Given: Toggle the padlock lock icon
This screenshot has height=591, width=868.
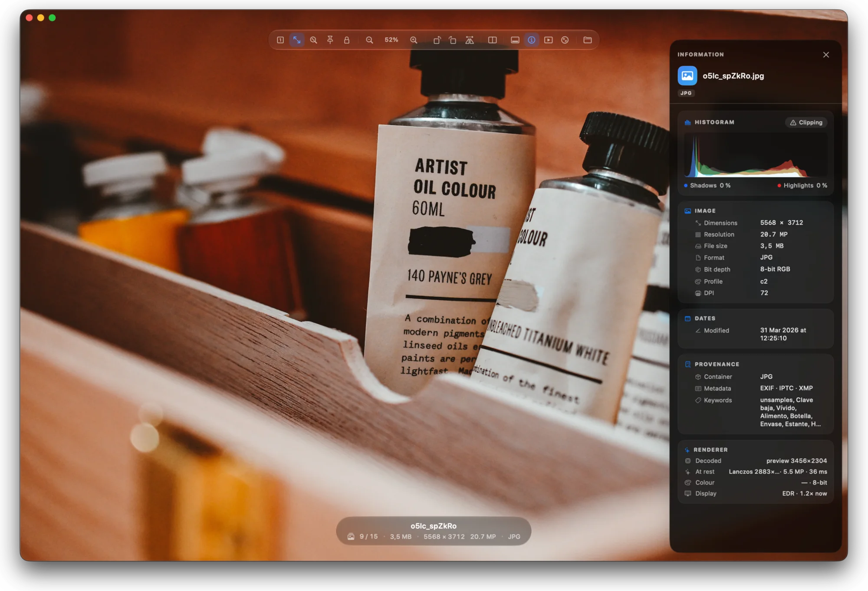Looking at the screenshot, I should (346, 40).
